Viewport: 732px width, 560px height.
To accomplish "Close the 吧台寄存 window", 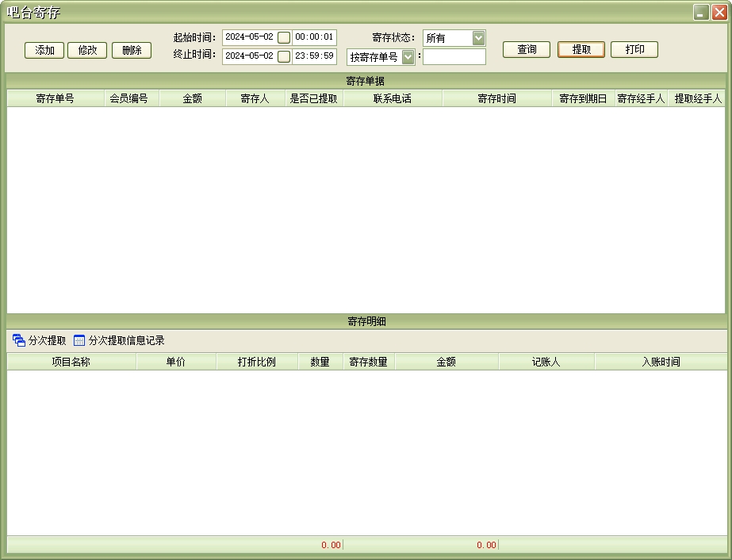I will (719, 13).
